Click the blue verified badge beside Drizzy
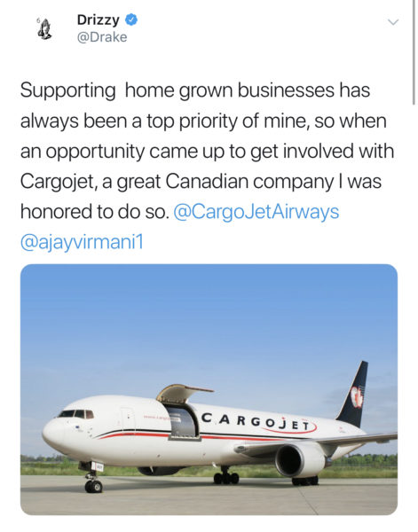The height and width of the screenshot is (532, 418). point(131,20)
